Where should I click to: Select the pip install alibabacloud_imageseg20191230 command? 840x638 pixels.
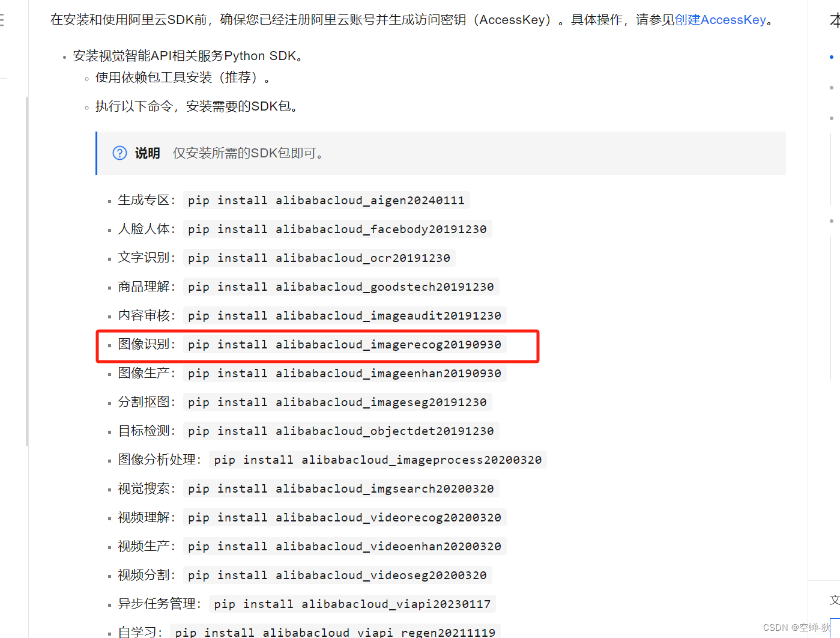(337, 402)
